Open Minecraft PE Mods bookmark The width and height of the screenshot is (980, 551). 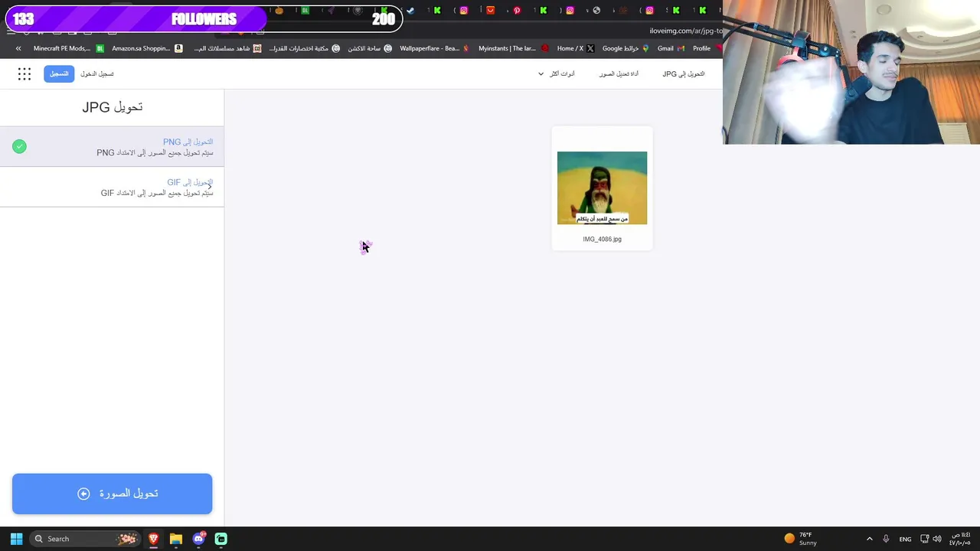pos(68,48)
